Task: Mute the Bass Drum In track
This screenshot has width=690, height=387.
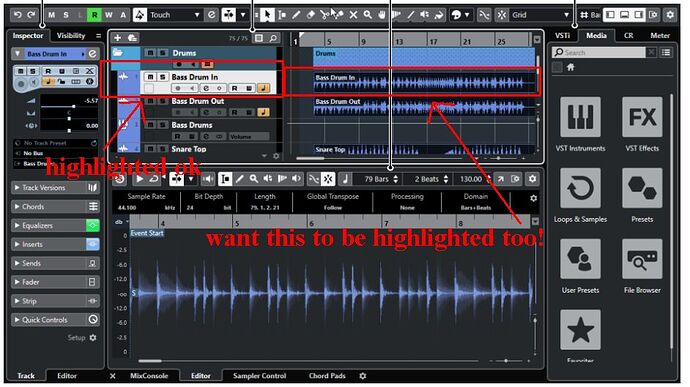Action: point(150,77)
